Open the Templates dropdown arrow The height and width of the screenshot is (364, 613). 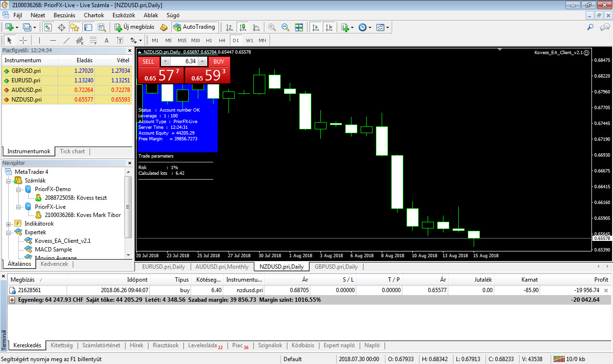click(387, 28)
